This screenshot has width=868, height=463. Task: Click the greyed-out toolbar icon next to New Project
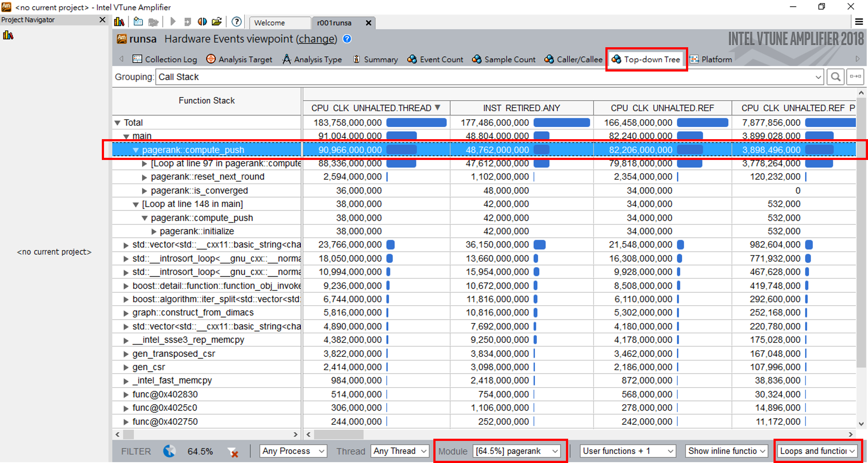(153, 22)
